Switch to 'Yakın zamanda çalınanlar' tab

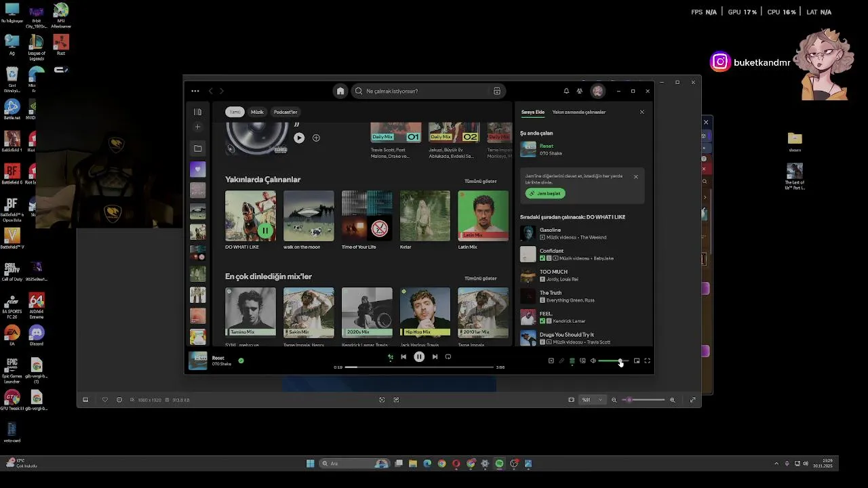coord(579,112)
